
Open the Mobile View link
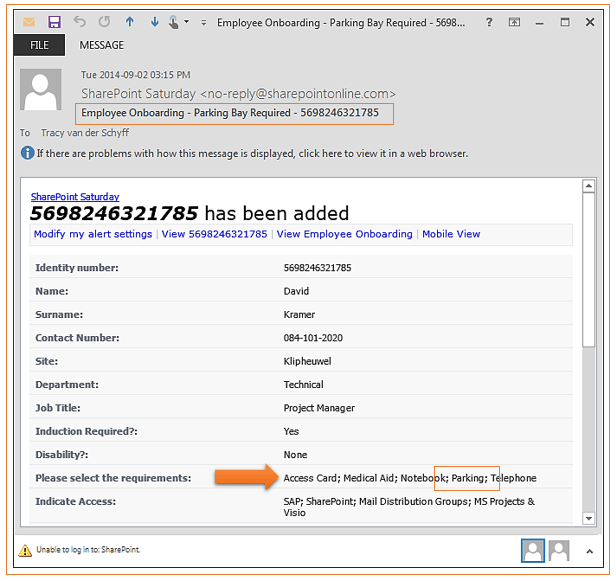[x=451, y=234]
